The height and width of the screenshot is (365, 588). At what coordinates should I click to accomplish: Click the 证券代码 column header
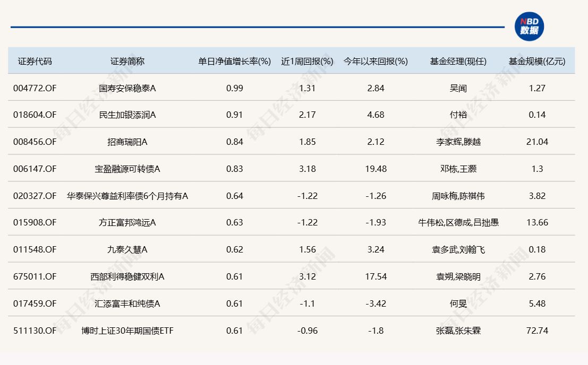coord(35,61)
